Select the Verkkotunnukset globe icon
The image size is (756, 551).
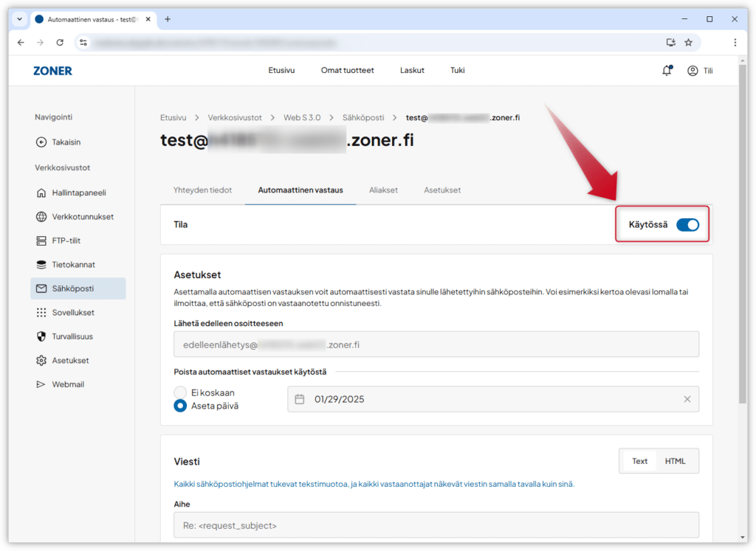tap(41, 217)
